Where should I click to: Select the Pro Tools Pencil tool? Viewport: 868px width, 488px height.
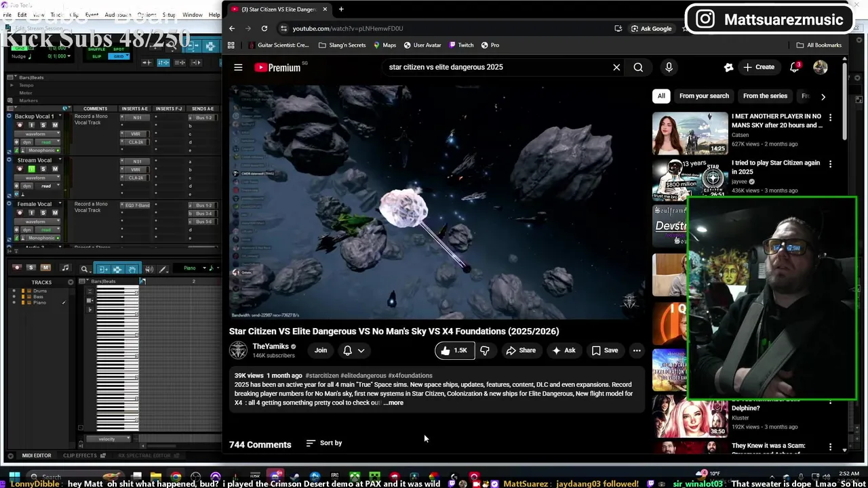click(x=163, y=268)
